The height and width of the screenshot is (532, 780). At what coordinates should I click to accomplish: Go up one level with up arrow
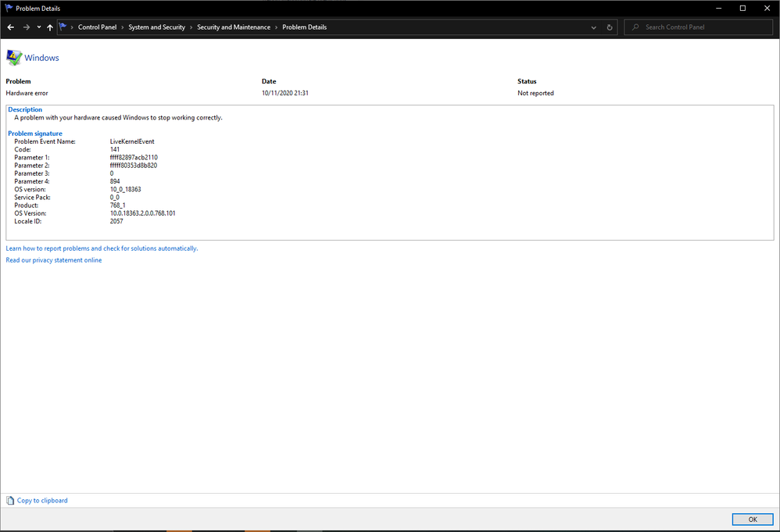tap(50, 27)
